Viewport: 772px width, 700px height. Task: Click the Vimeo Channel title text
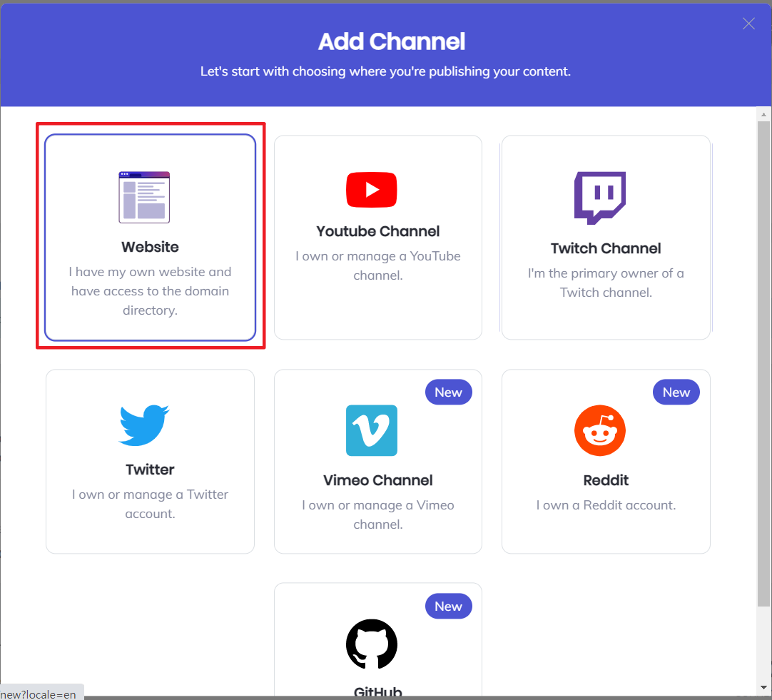pos(377,480)
